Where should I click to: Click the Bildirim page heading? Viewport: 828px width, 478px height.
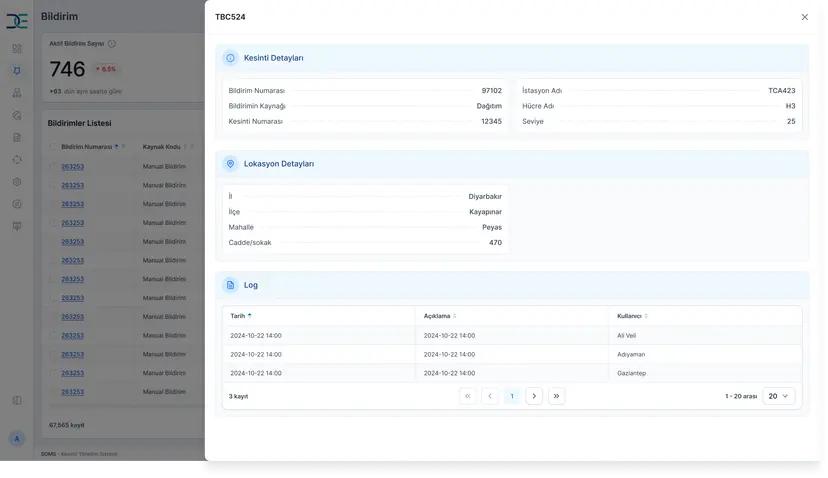pos(59,16)
